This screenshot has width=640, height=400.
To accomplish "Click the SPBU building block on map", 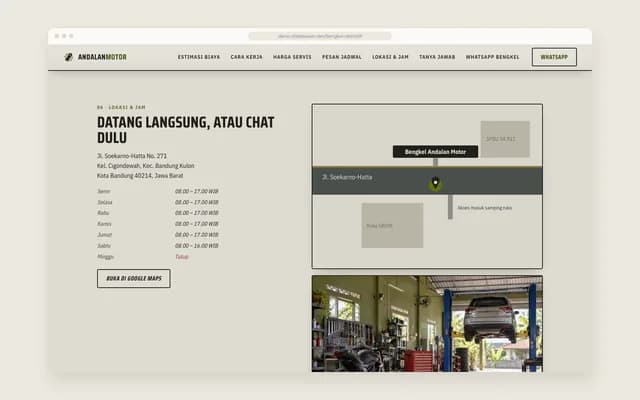I will point(505,139).
